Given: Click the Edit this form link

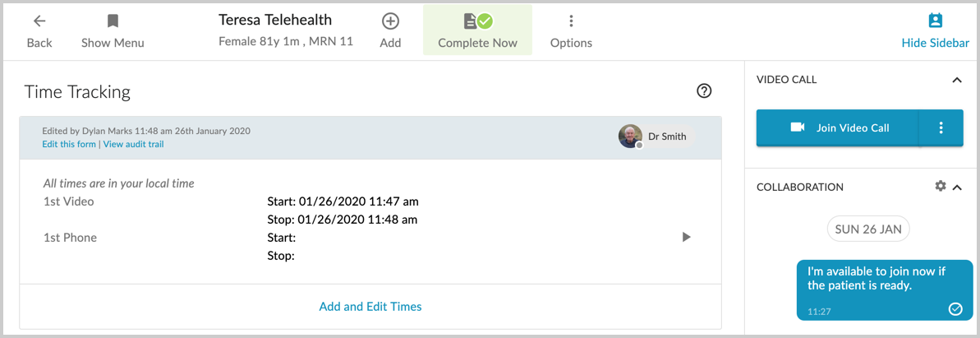Looking at the screenshot, I should (69, 144).
